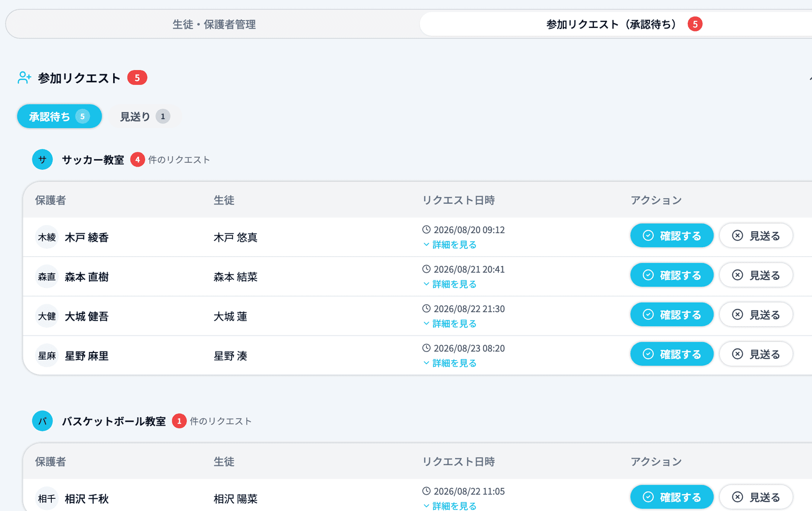The height and width of the screenshot is (511, 812).
Task: Click 見送る for 星野 麻里
Action: (756, 354)
